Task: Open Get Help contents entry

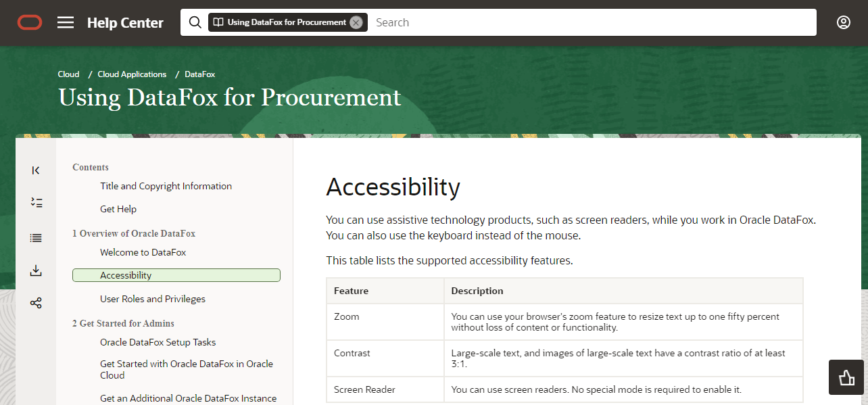Action: pyautogui.click(x=118, y=209)
